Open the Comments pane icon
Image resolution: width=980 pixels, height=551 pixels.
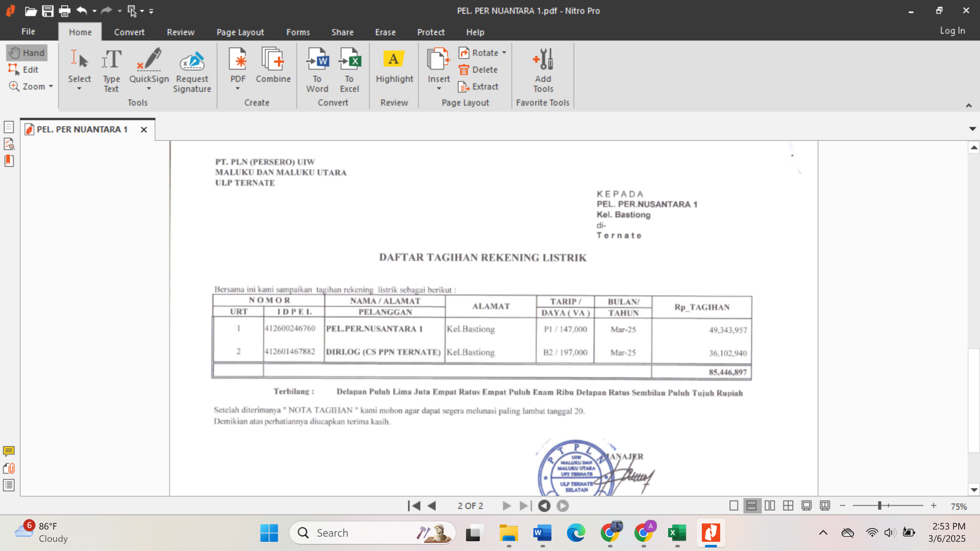[9, 451]
